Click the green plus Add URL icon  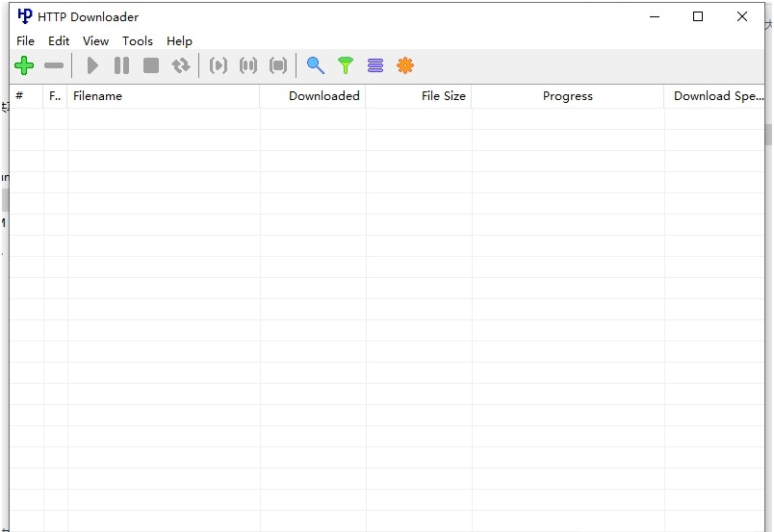coord(24,65)
